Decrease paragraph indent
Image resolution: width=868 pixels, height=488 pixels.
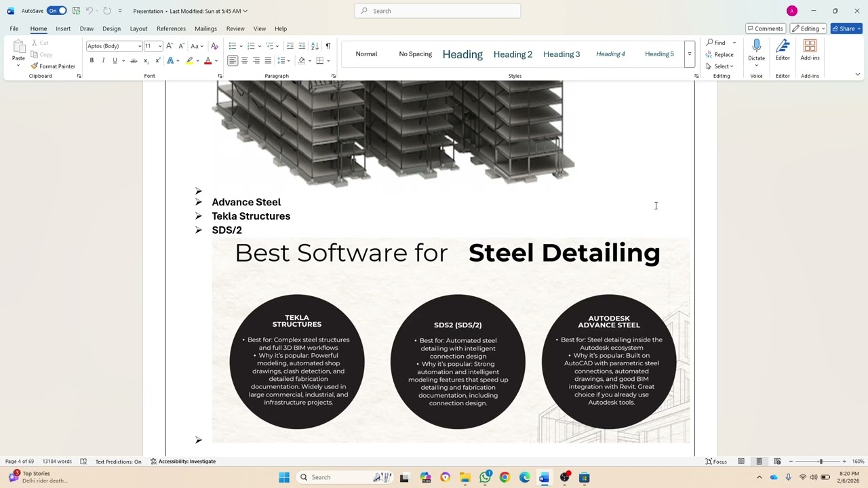point(290,46)
